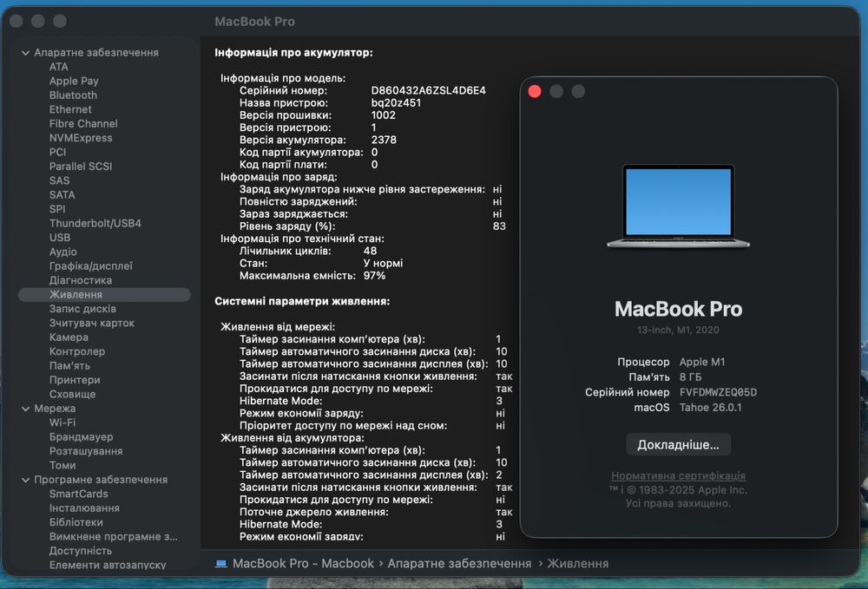This screenshot has height=589, width=868.
Task: Select PCI in the sidebar
Action: tap(57, 152)
